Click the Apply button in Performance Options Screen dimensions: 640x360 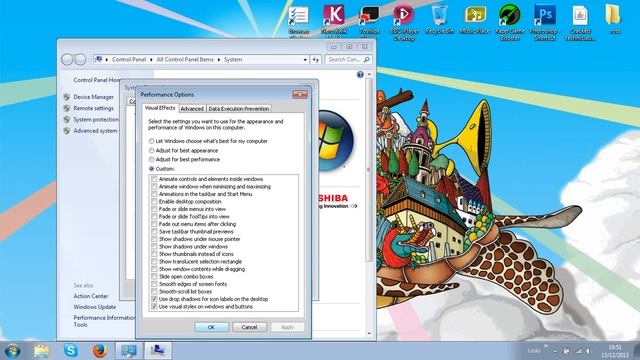tap(287, 327)
